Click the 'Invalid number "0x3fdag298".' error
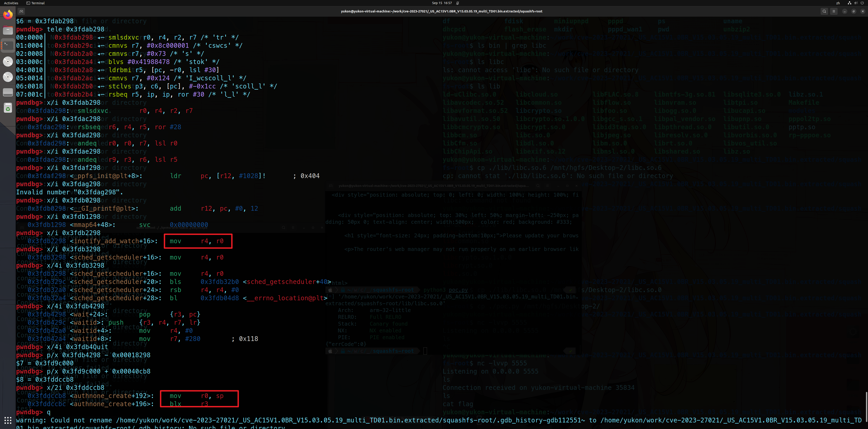Viewport: 868px width, 429px height. pyautogui.click(x=70, y=192)
